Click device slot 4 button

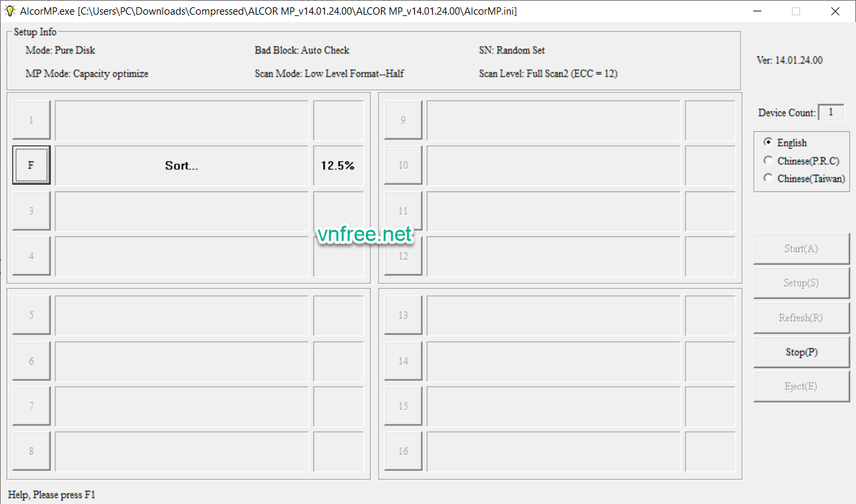31,255
